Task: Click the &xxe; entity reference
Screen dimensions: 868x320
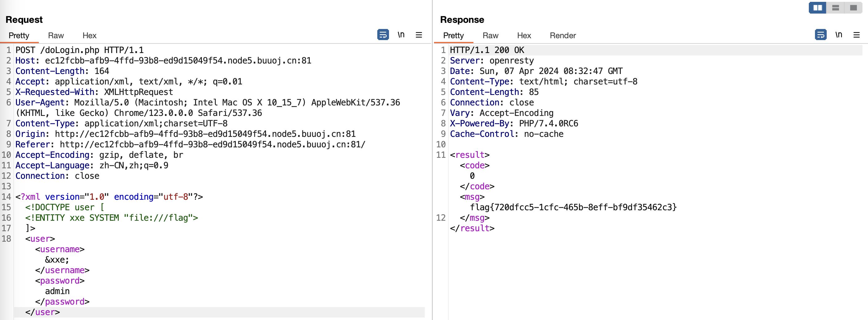Action: pos(57,260)
